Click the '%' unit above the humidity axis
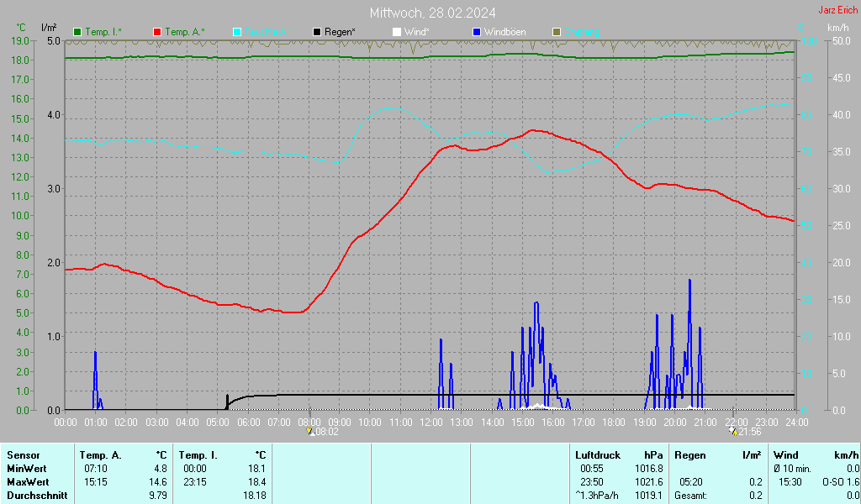Image resolution: width=861 pixels, height=504 pixels. click(x=800, y=28)
